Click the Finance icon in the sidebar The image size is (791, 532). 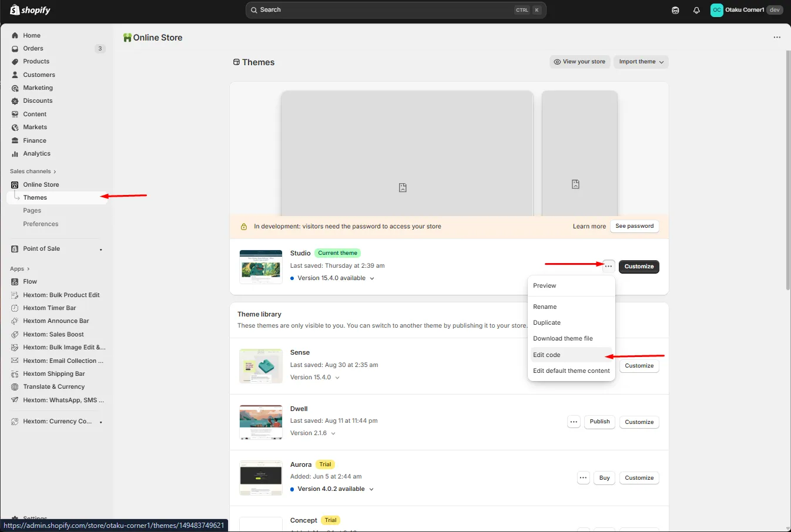tap(15, 140)
